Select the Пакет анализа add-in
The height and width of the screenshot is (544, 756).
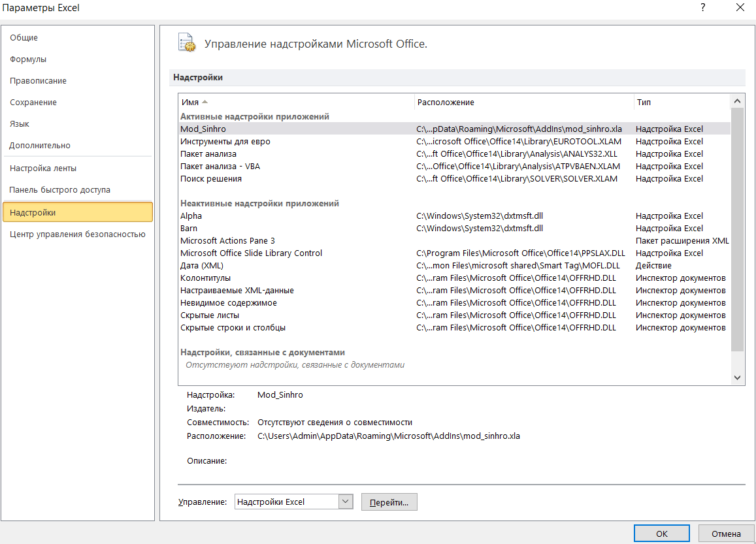(454, 153)
